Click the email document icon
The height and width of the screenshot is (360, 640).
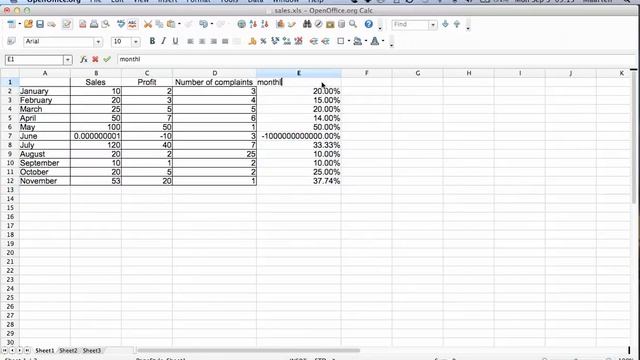click(x=51, y=24)
